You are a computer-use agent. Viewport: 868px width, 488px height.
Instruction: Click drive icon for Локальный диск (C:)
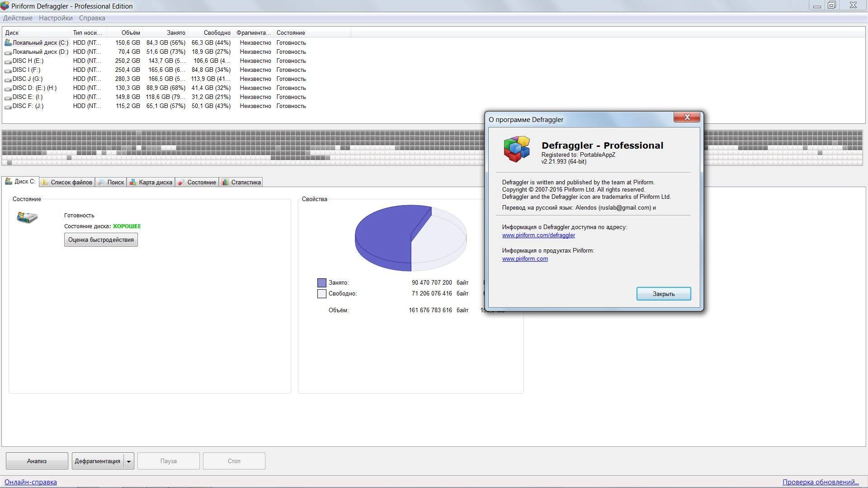click(8, 43)
